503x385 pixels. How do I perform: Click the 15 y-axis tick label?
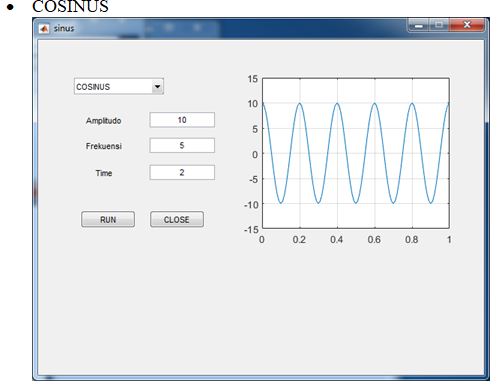[253, 79]
